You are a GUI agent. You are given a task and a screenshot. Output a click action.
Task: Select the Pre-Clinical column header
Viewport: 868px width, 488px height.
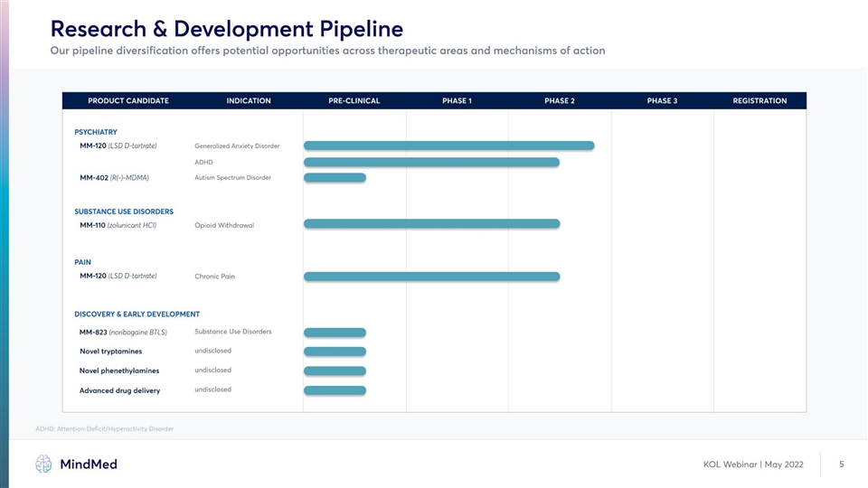coord(354,100)
